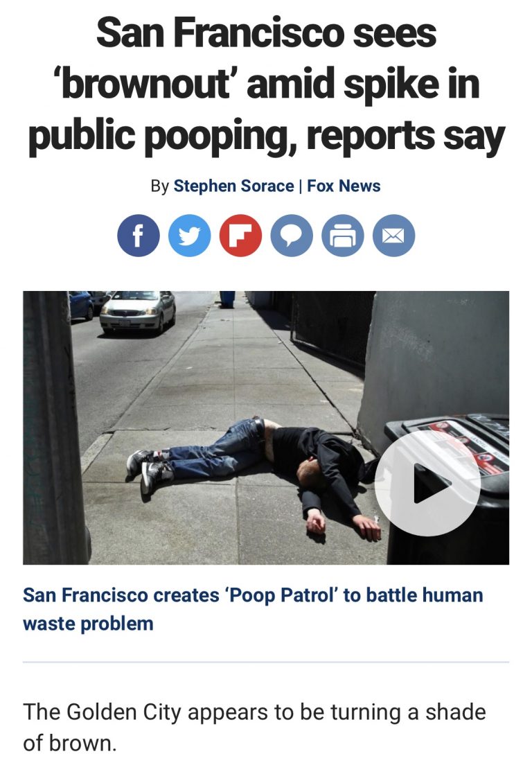Screen dimensions: 532x783
Task: Play the embedded video
Action: 427,483
